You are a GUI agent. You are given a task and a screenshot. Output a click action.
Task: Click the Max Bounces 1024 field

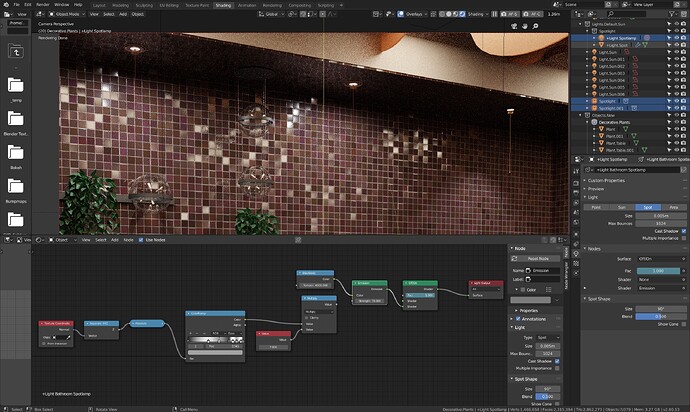661,224
